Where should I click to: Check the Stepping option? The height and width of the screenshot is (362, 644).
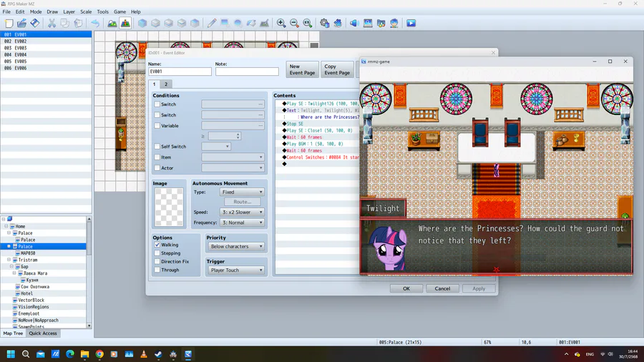[157, 253]
